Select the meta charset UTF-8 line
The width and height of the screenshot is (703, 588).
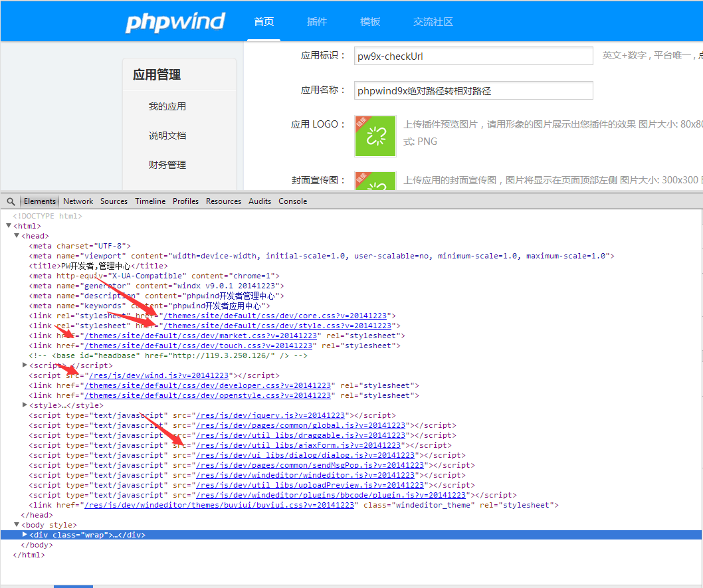click(x=80, y=246)
